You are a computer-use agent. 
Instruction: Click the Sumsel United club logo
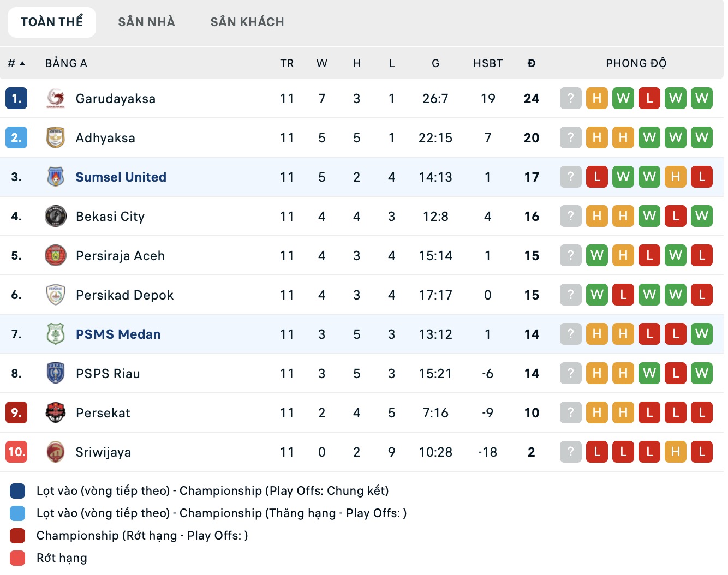[x=56, y=177]
